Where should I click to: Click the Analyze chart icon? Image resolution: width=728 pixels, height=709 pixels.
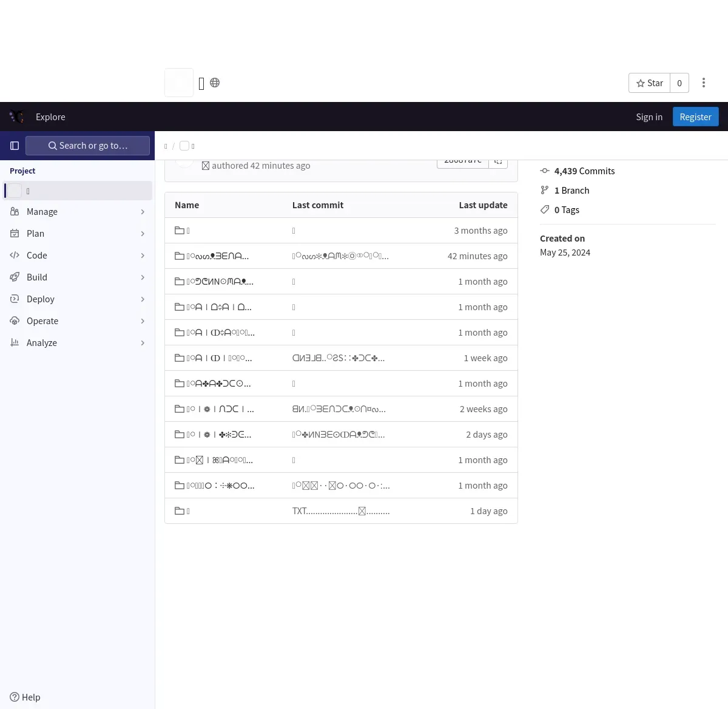15,343
